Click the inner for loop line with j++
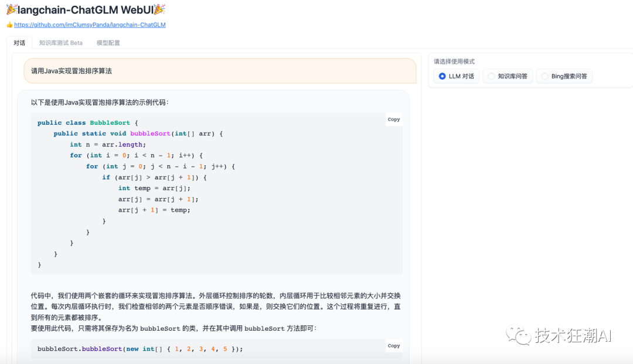 160,166
